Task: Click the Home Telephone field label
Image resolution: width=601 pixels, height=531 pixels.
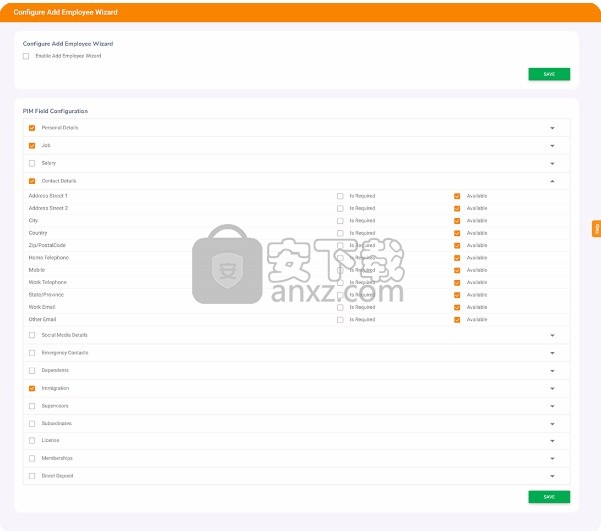Action: click(49, 258)
